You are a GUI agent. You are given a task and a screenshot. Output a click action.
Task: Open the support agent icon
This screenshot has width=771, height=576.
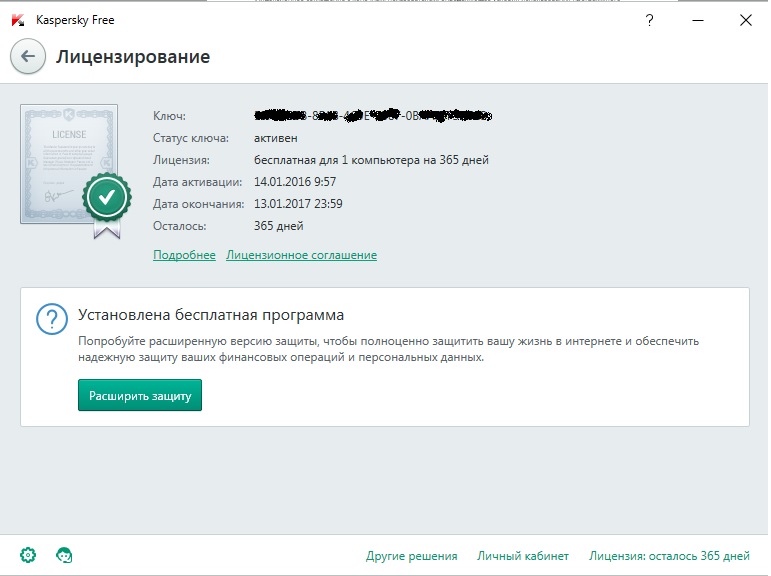64,555
